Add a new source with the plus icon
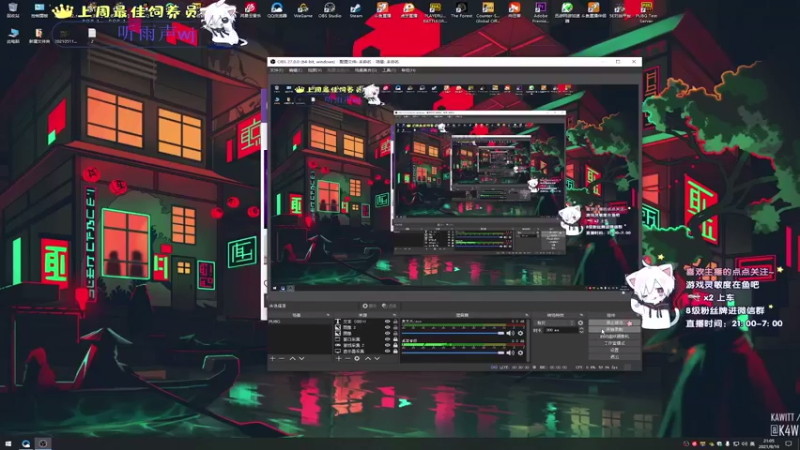Image resolution: width=800 pixels, height=450 pixels. point(339,359)
